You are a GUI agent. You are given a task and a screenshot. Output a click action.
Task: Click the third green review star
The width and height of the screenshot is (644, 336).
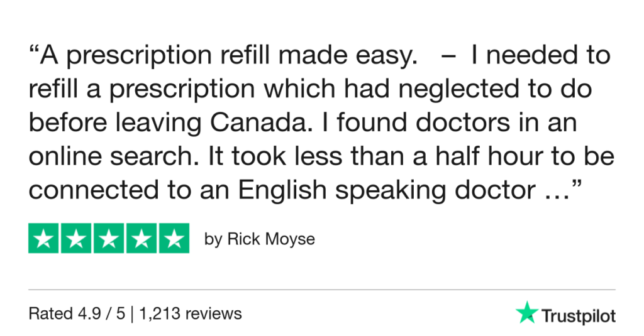[109, 239]
